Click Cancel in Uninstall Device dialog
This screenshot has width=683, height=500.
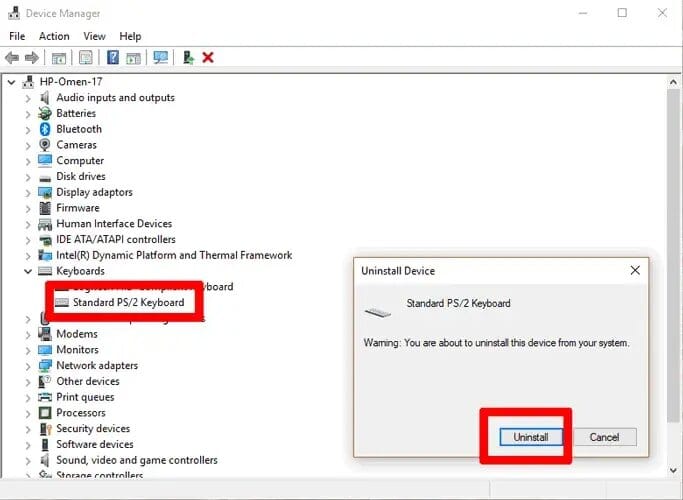604,437
